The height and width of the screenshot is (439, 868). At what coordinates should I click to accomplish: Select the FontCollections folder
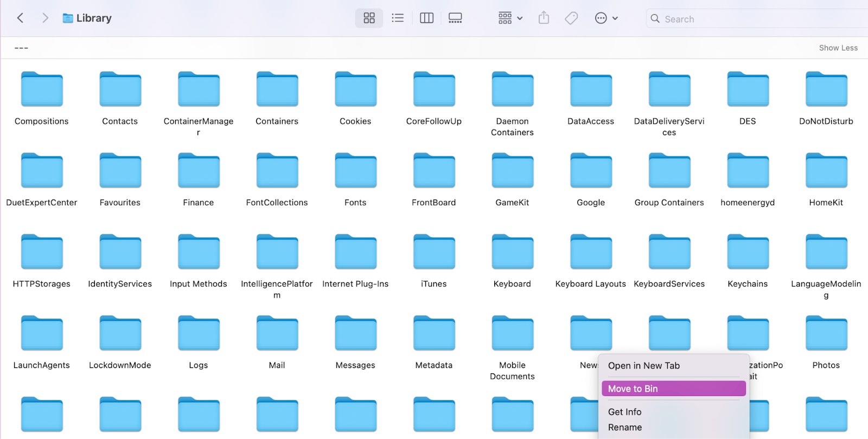click(x=277, y=171)
